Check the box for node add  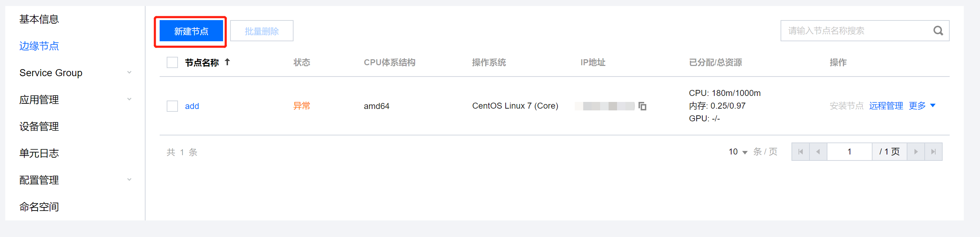(172, 106)
